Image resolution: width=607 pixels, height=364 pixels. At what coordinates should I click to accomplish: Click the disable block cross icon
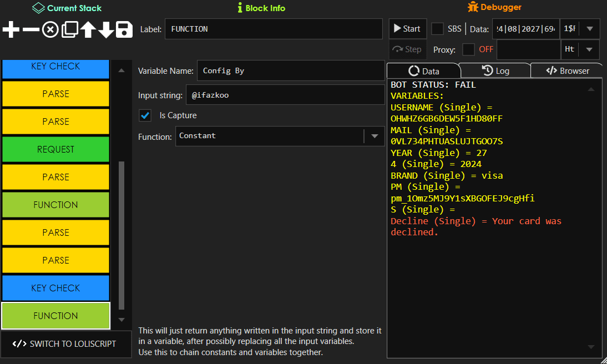[x=49, y=30]
